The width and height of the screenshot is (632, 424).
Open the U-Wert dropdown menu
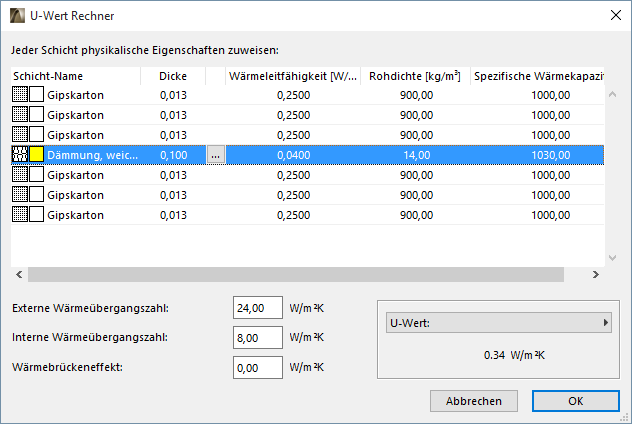[499, 323]
